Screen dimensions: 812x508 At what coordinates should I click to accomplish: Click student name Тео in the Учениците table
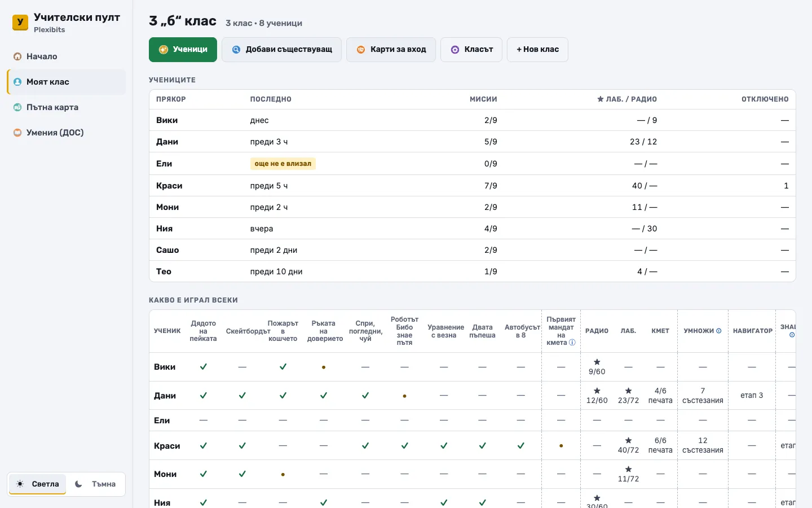point(164,271)
